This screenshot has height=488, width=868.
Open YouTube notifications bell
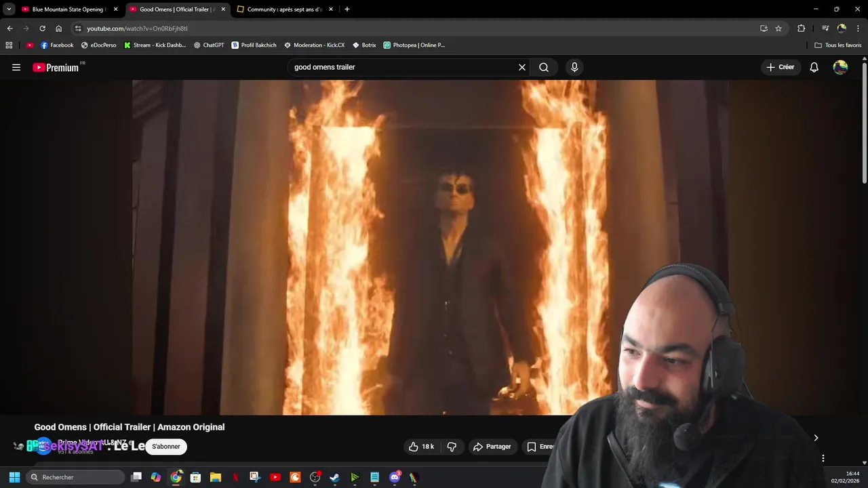point(814,67)
